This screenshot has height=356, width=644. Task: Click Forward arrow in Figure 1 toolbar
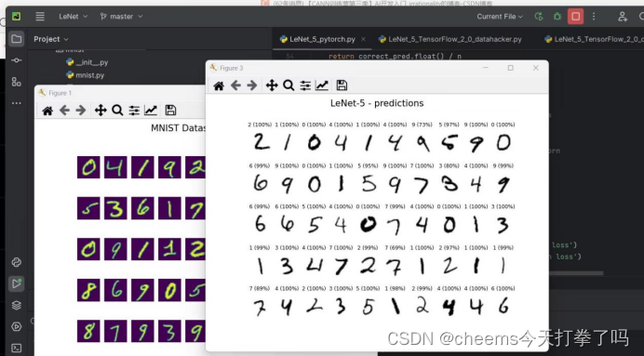(x=81, y=111)
